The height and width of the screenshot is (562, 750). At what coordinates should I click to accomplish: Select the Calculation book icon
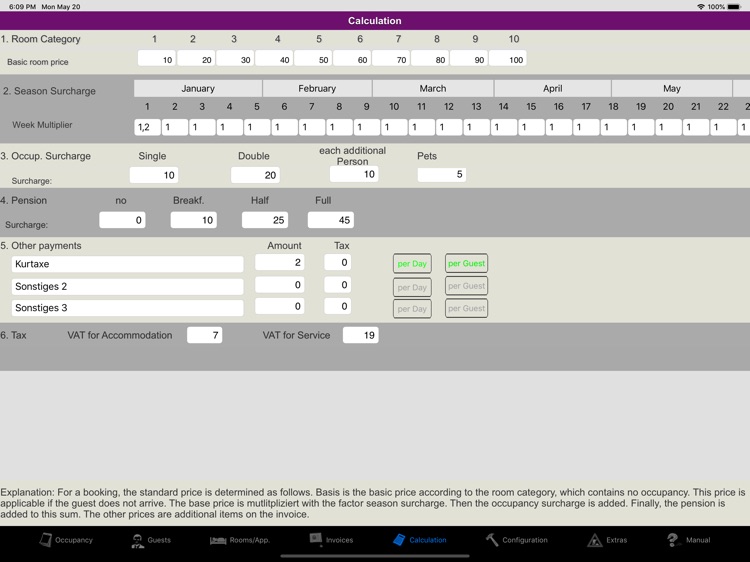click(x=399, y=540)
